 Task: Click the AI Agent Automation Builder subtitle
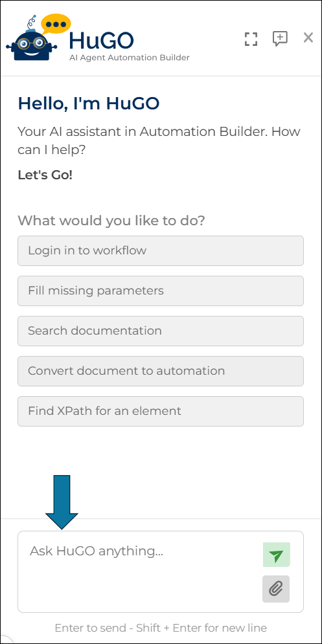coord(129,58)
